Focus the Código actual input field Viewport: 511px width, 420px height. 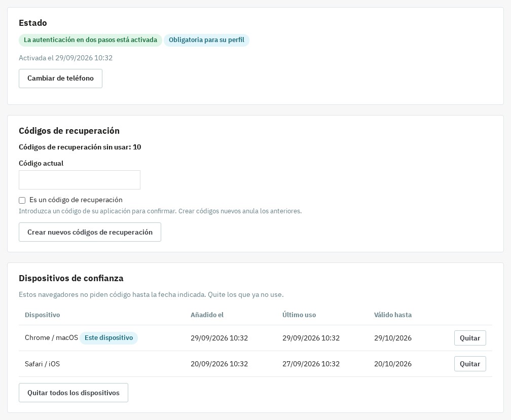click(80, 180)
